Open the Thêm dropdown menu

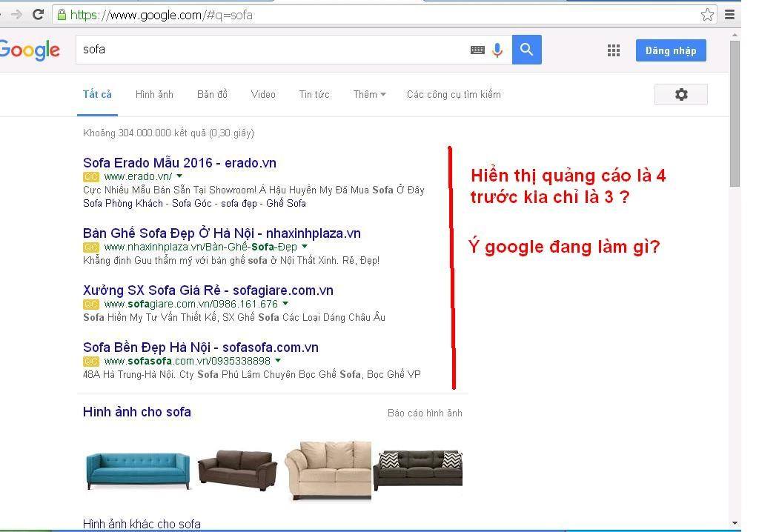pos(369,94)
